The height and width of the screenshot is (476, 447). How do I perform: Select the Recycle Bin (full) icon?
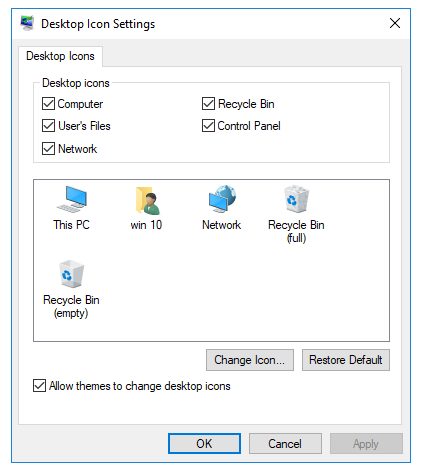tap(296, 214)
